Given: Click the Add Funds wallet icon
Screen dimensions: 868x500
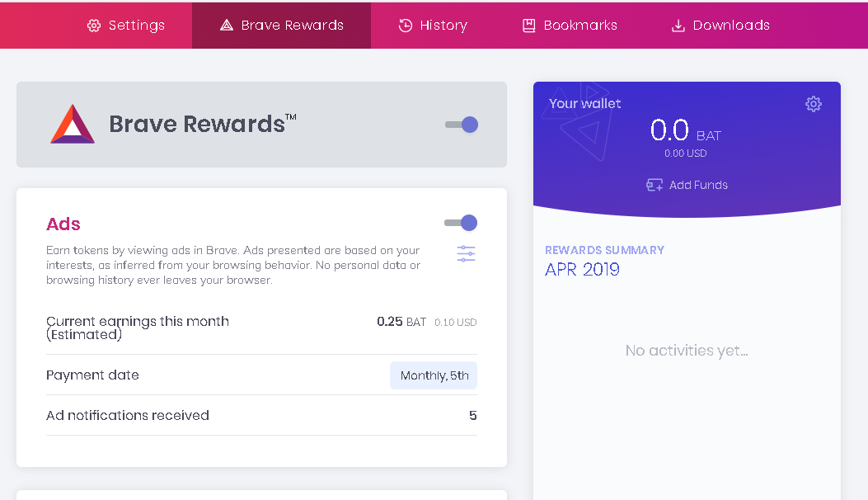Looking at the screenshot, I should coord(655,185).
